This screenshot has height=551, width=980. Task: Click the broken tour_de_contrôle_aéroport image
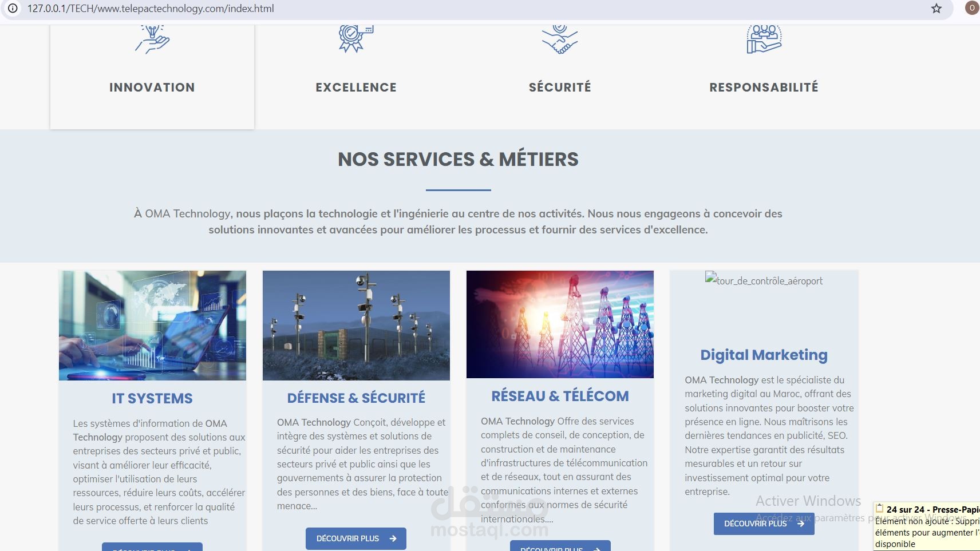tap(764, 280)
